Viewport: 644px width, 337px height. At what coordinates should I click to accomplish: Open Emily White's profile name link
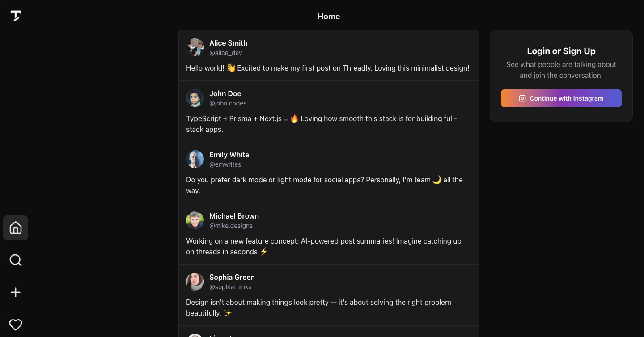point(229,155)
